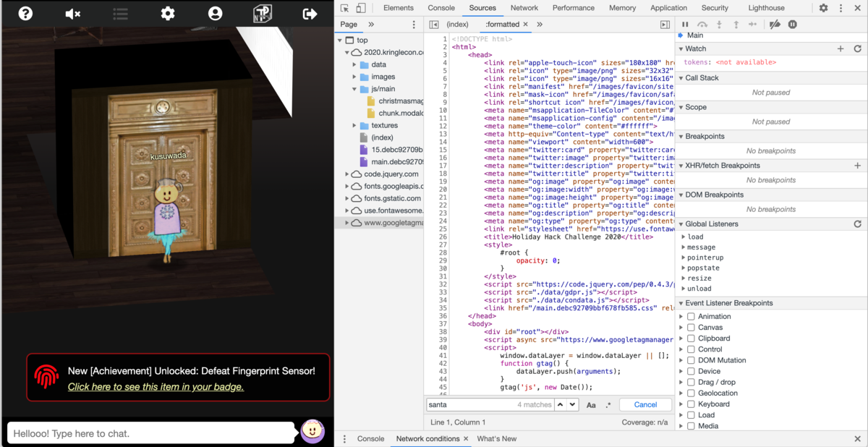
Task: Toggle the debugger sidebar icon
Action: click(x=665, y=25)
